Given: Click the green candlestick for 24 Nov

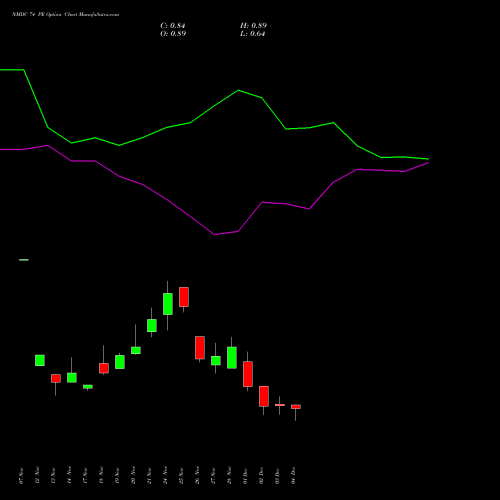Looking at the screenshot, I should point(168,304).
